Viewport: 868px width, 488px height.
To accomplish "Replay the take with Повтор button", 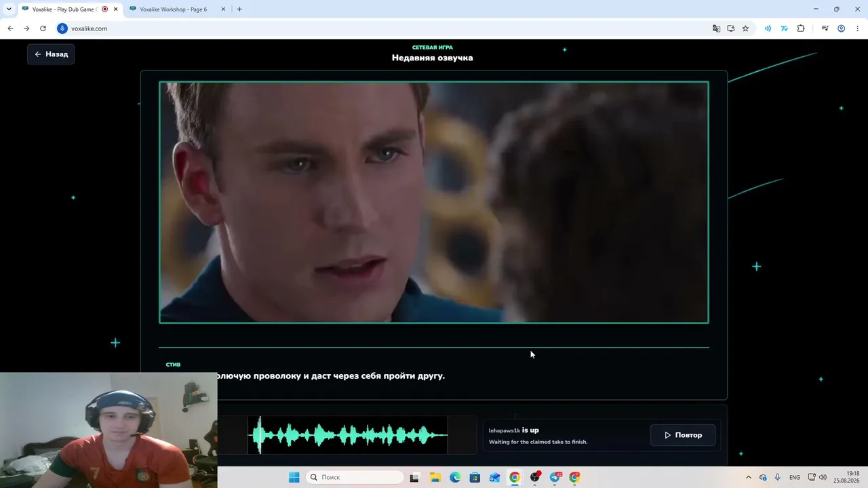I will pos(683,435).
